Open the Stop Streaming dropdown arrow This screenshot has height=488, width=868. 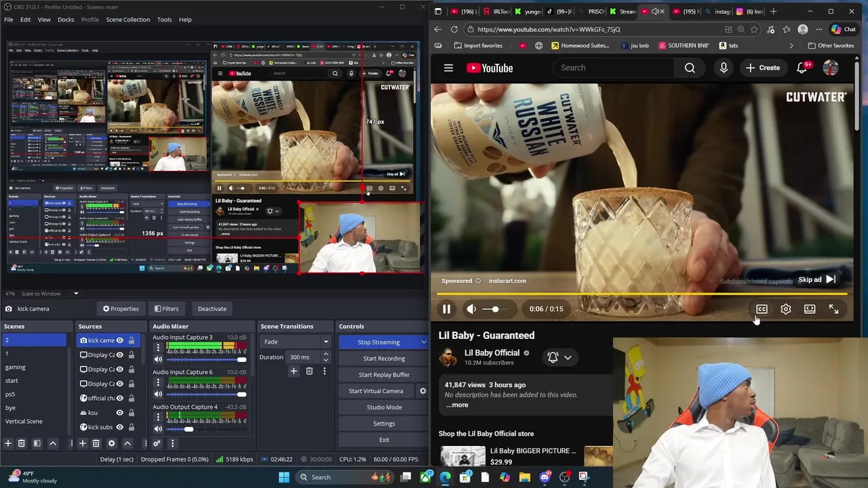424,342
